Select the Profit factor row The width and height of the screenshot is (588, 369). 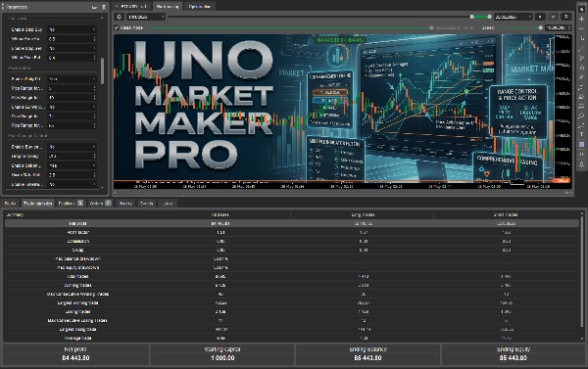292,232
